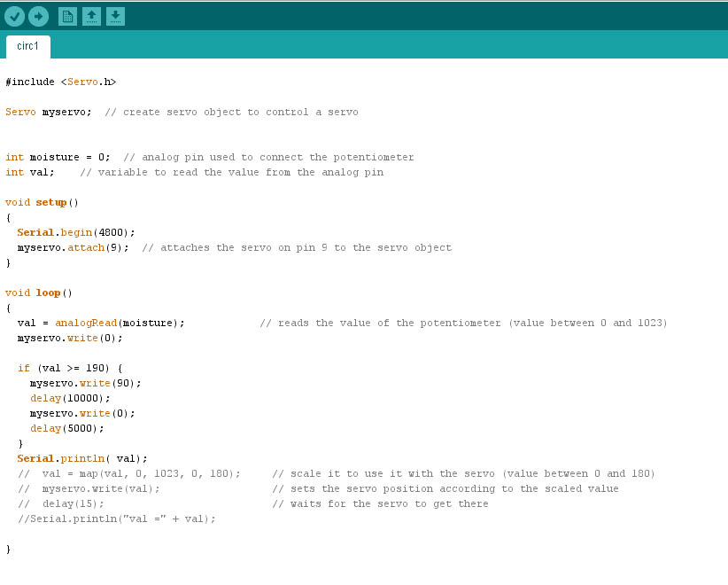Viewport: 728px width, 585px height.
Task: Click the 'myservo.attach(9);' statement
Action: pyautogui.click(x=73, y=247)
